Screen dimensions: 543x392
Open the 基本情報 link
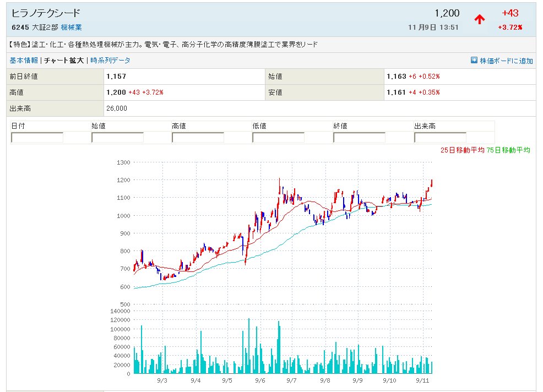pos(24,60)
